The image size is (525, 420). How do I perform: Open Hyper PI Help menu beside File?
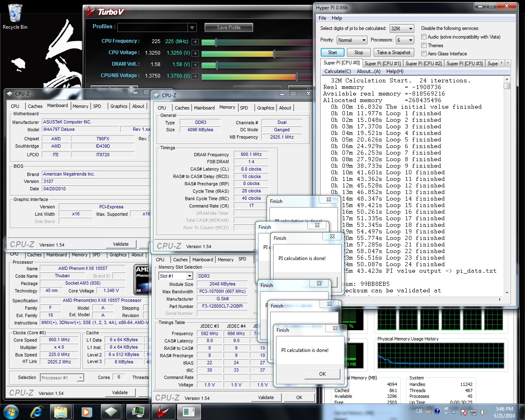tap(337, 18)
